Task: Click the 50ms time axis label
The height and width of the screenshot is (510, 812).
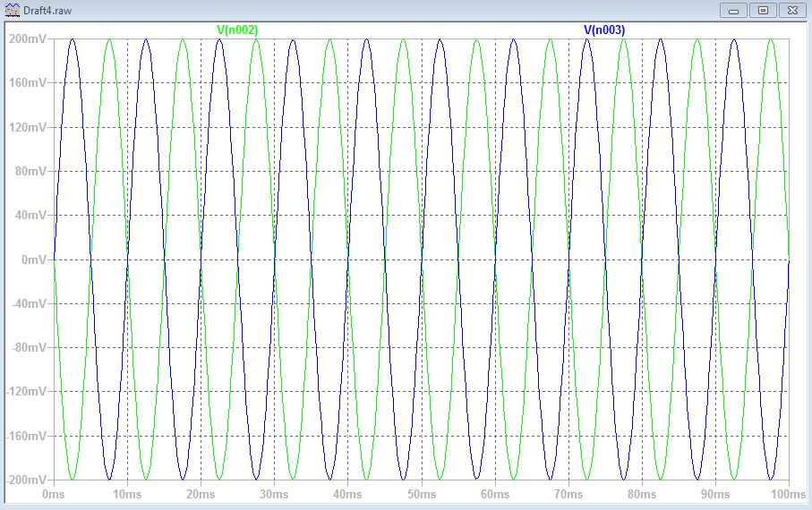Action: pos(422,495)
